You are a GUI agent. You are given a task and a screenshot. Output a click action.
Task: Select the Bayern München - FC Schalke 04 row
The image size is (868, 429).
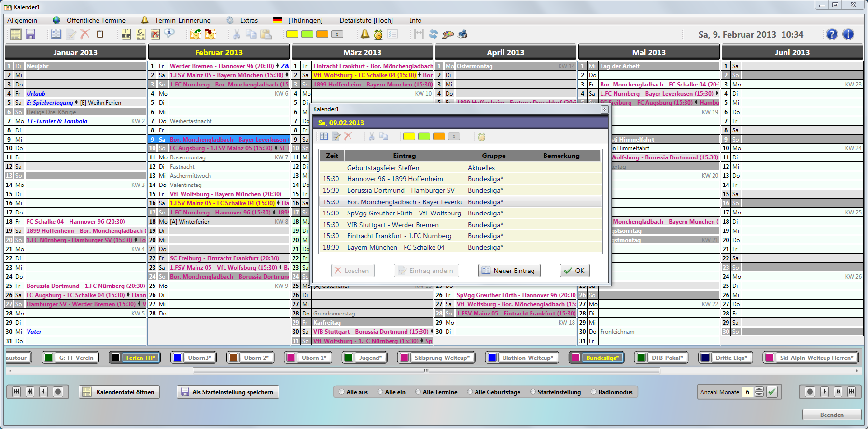pos(460,247)
